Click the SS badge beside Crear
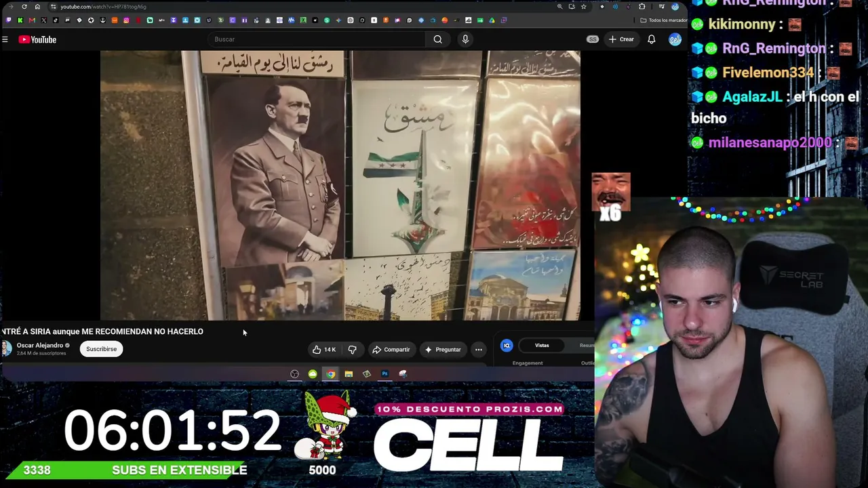Viewport: 868px width, 488px height. point(593,39)
